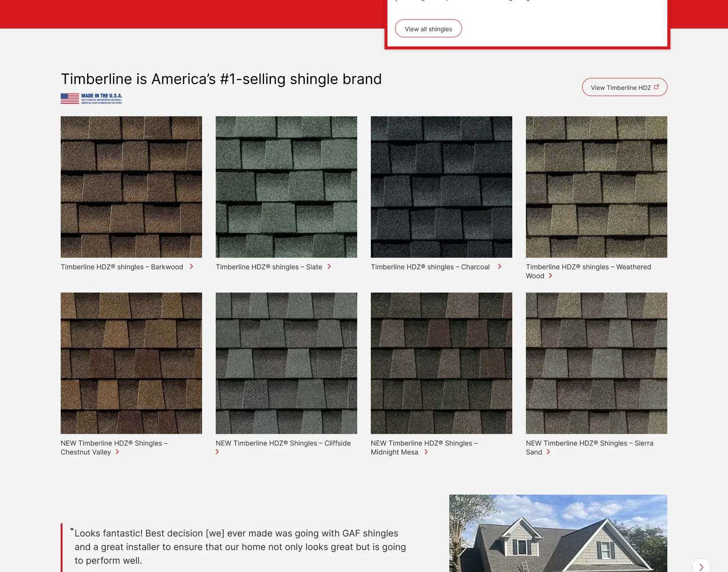The image size is (728, 572).
Task: View the Sierra Sand shingle image
Action: (x=596, y=363)
